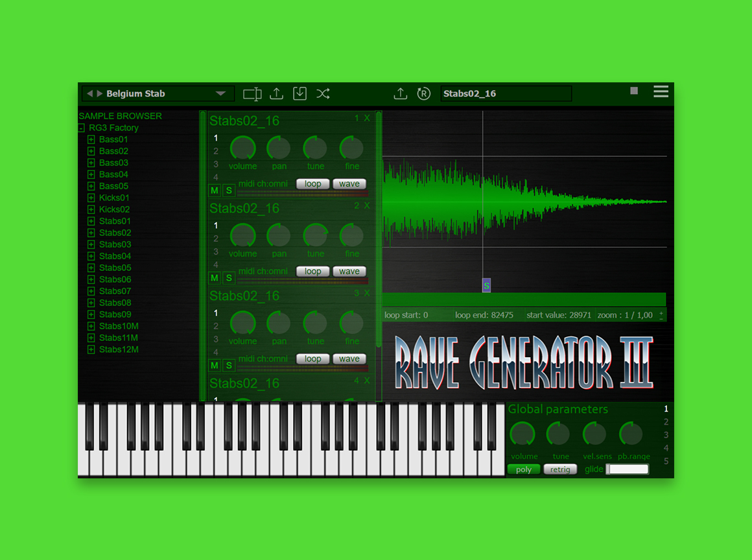Enable loop on slot 3
The height and width of the screenshot is (560, 752).
[x=312, y=358]
